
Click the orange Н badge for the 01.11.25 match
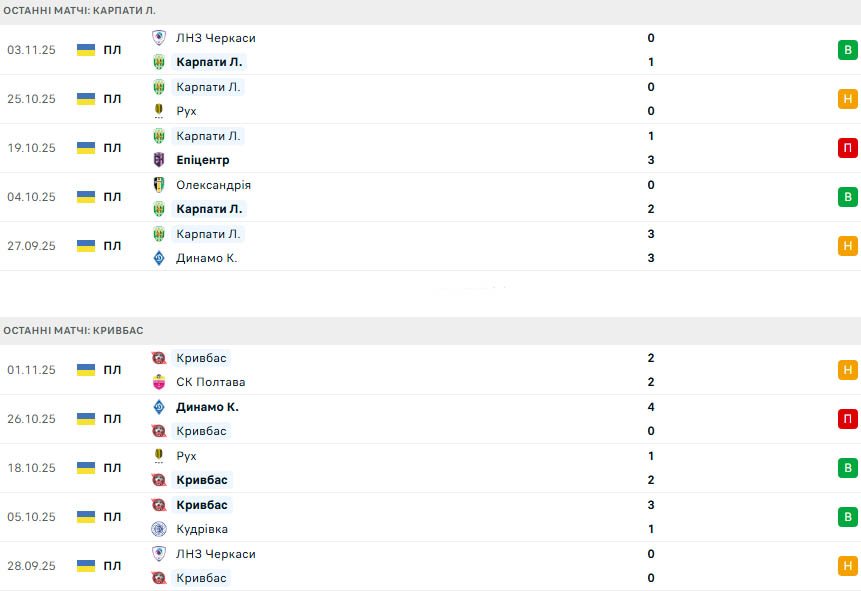(848, 370)
